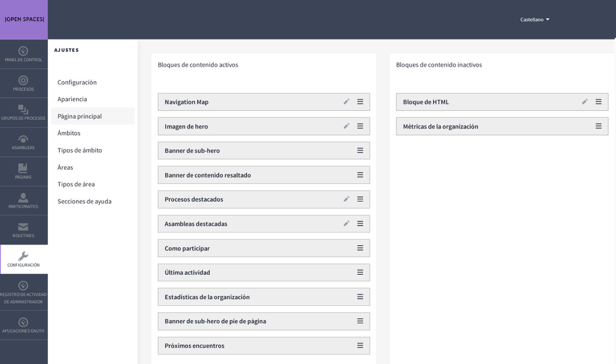
Task: Click pencil icon for Procesos destacados
Action: [346, 199]
